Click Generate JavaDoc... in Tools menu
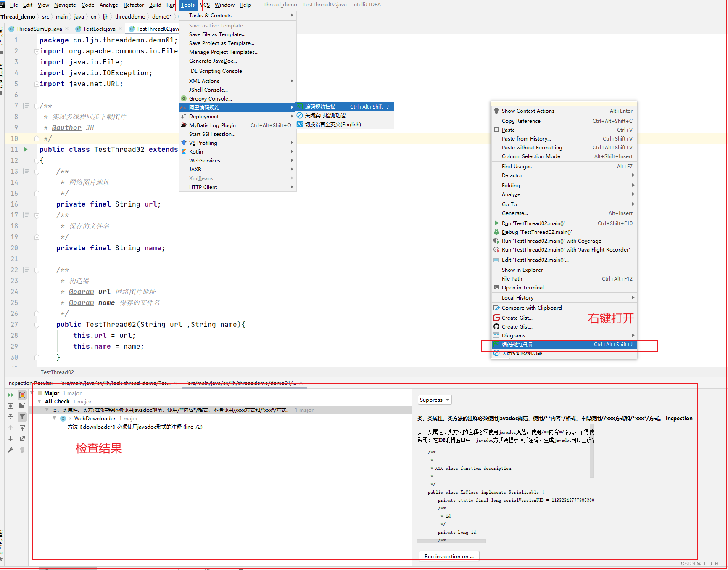The image size is (728, 570). tap(237, 61)
